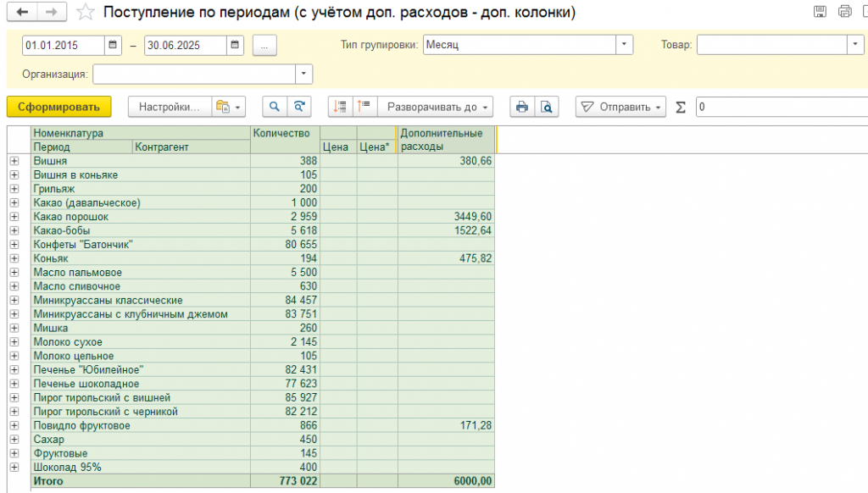
Task: Click the start date field
Action: [x=63, y=46]
